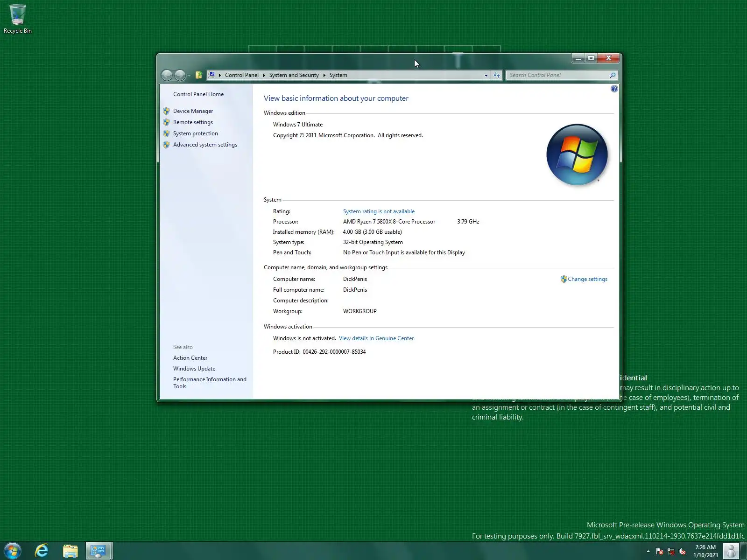Open Device Manager from the left pane
747x560 pixels.
coord(193,111)
